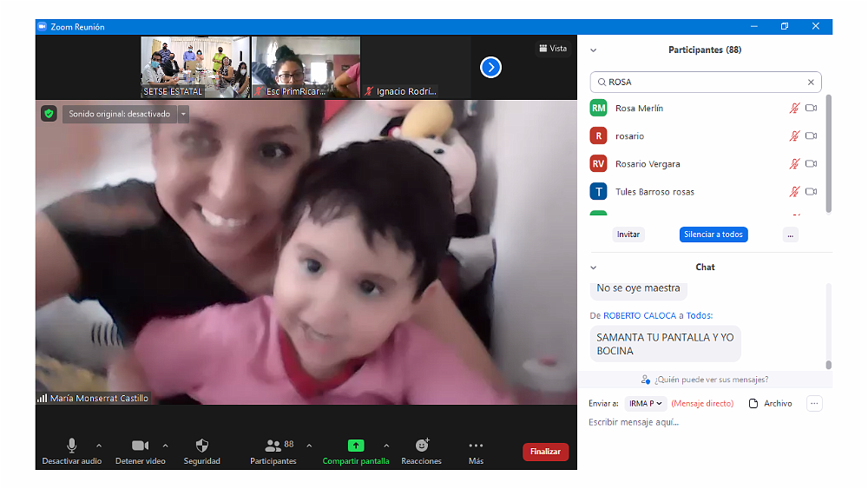Image resolution: width=868 pixels, height=489 pixels.
Task: Open the Vista layout menu
Action: [x=553, y=49]
